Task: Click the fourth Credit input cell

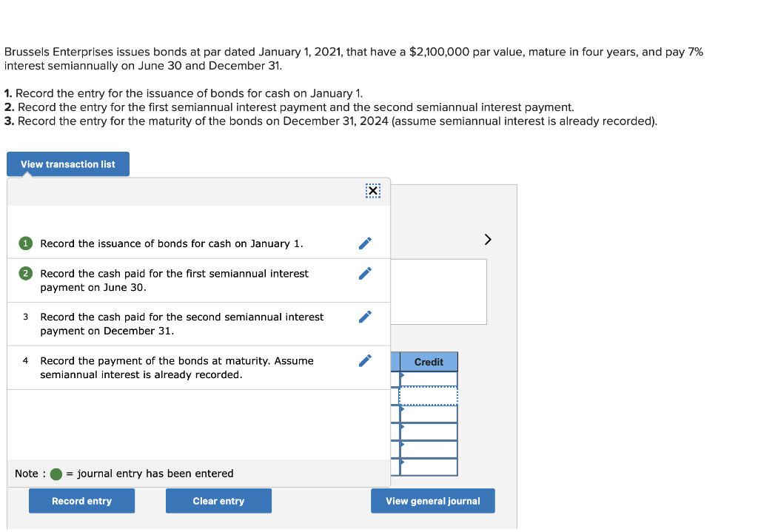Action: click(429, 431)
